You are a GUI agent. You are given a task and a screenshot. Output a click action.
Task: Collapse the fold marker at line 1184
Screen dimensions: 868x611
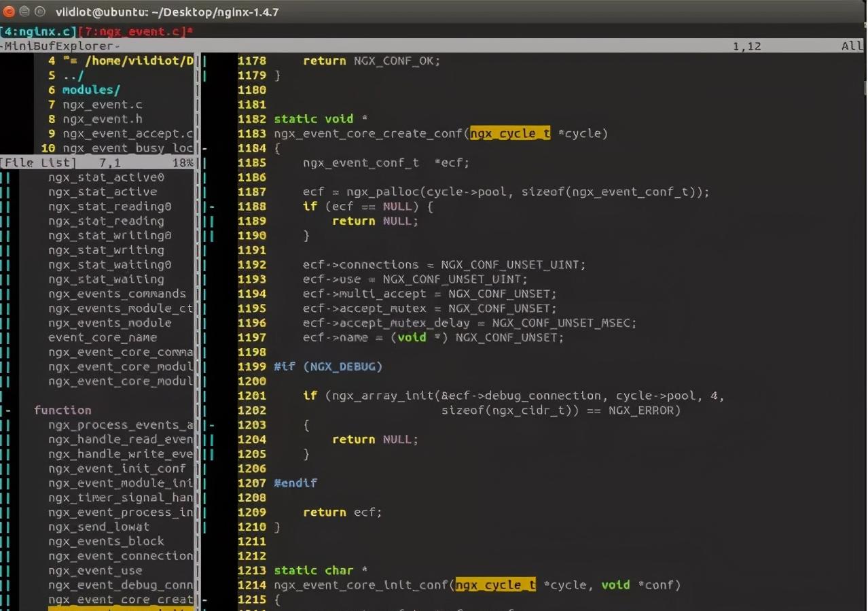205,148
